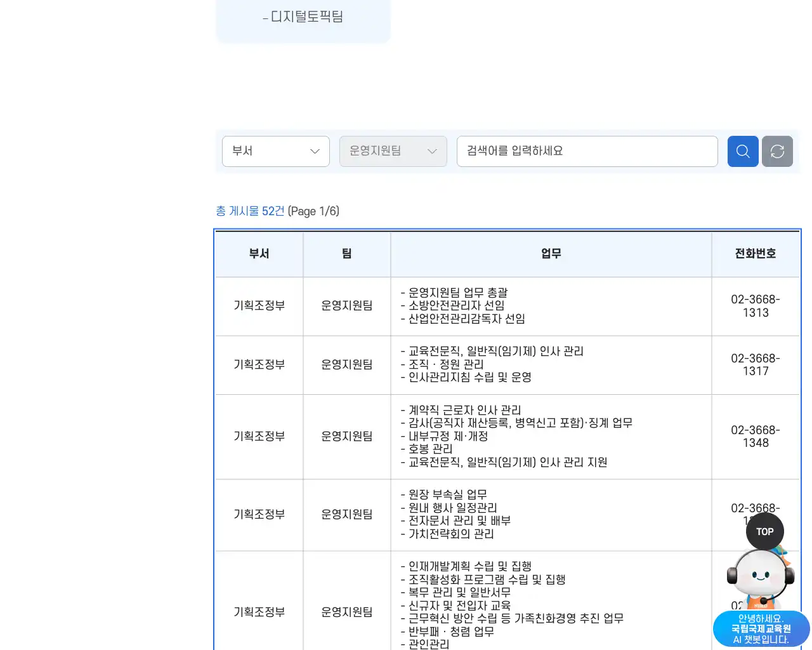Click the 산업안전관리감독자 선임 line
812x650 pixels.
click(463, 319)
